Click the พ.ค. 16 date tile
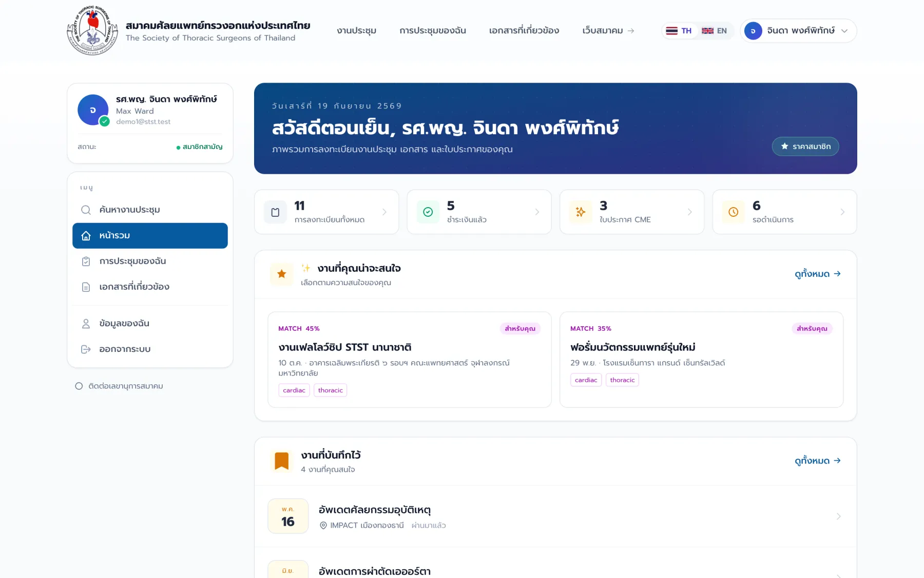Screen dimensions: 924x578 click(x=288, y=516)
